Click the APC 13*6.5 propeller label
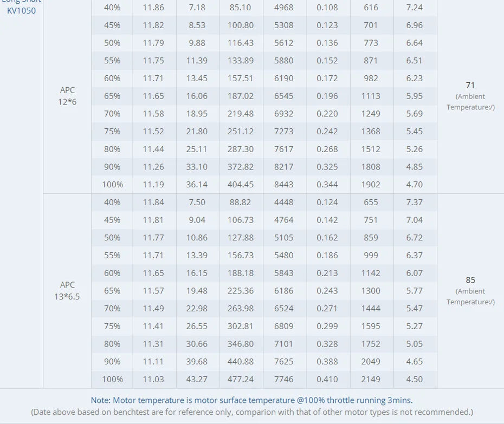Viewport: 504px width, 424px height. click(x=67, y=291)
